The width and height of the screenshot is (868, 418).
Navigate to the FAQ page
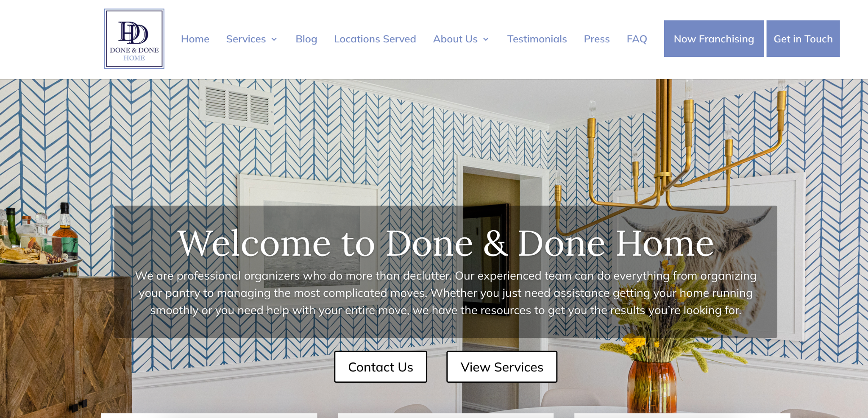(x=637, y=39)
